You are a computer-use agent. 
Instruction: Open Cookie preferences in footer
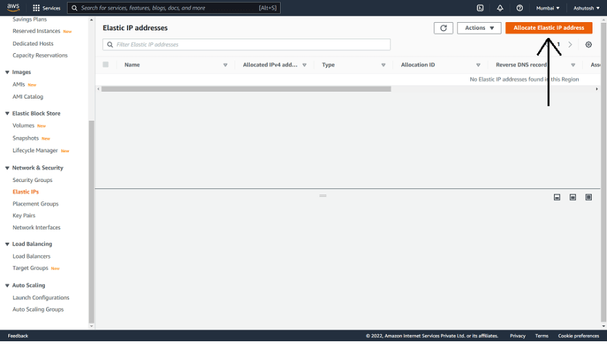pyautogui.click(x=578, y=336)
